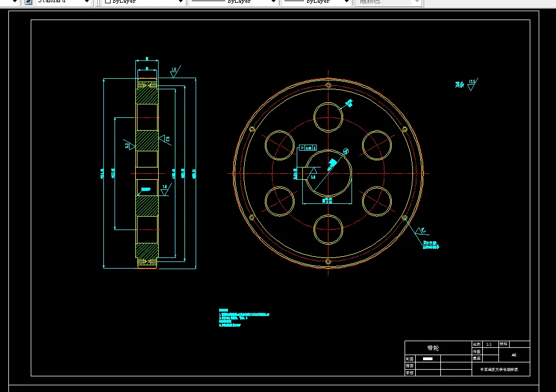Select the 材料 label in the title block
This screenshot has width=556, height=392.
(x=503, y=344)
